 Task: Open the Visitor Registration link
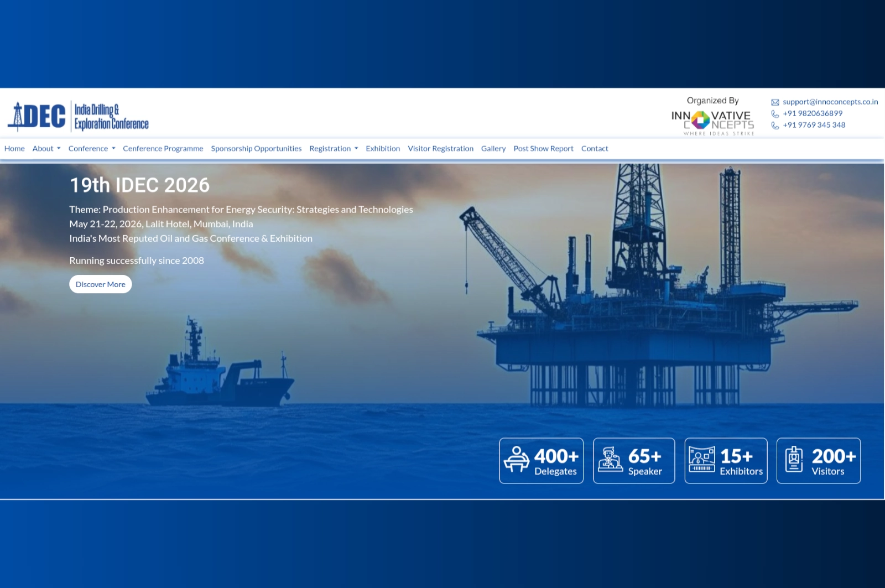(x=440, y=149)
